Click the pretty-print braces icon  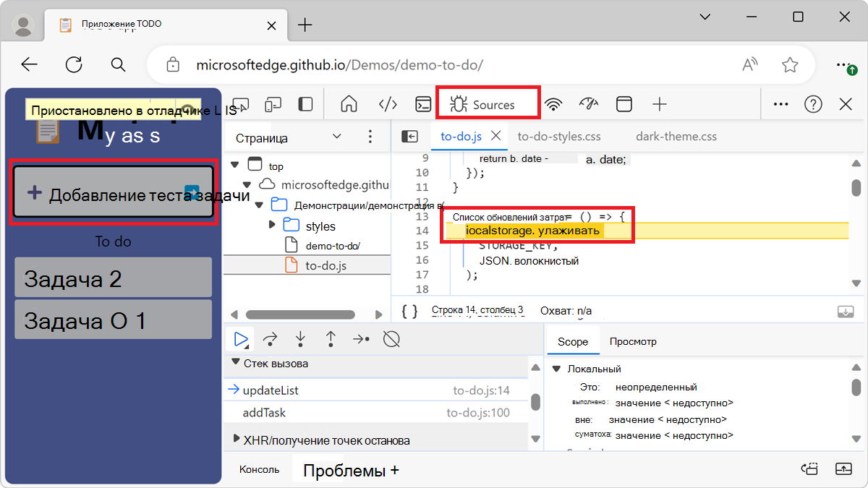coord(409,309)
